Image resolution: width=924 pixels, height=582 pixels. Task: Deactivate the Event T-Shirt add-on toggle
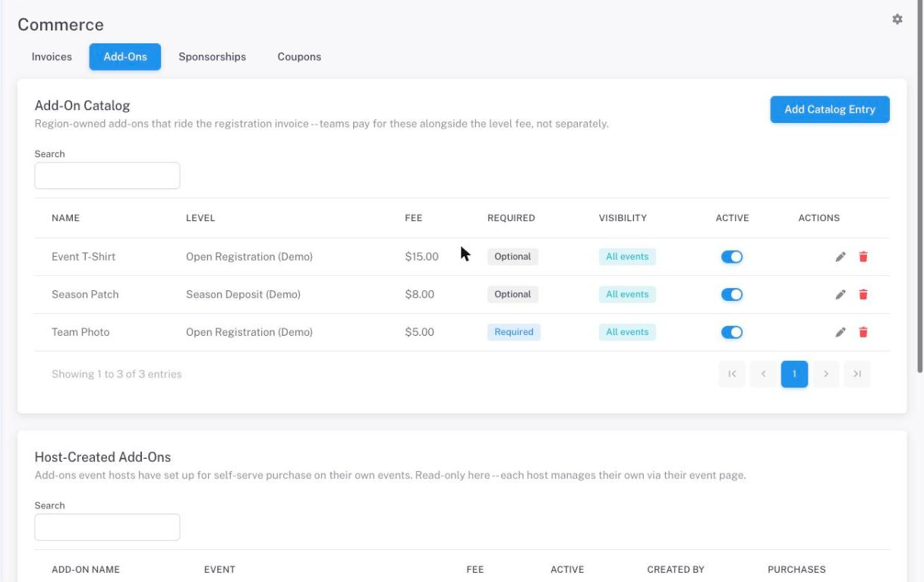click(x=732, y=257)
